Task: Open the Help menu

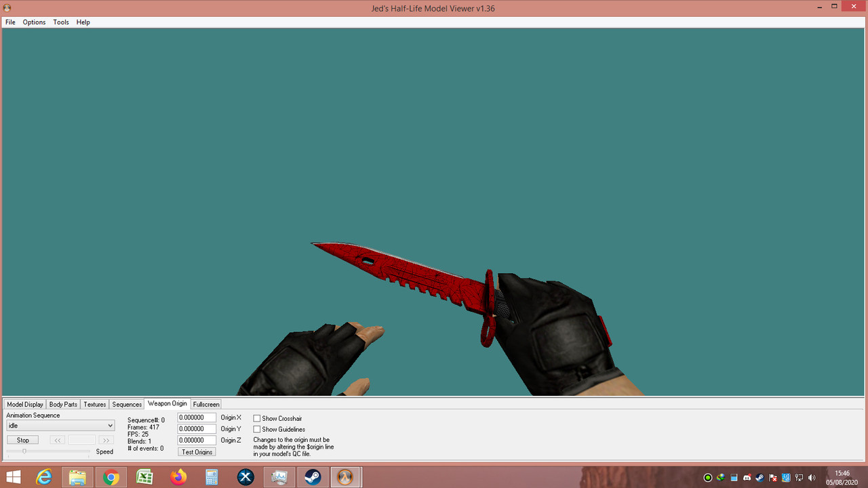Action: pyautogui.click(x=83, y=22)
